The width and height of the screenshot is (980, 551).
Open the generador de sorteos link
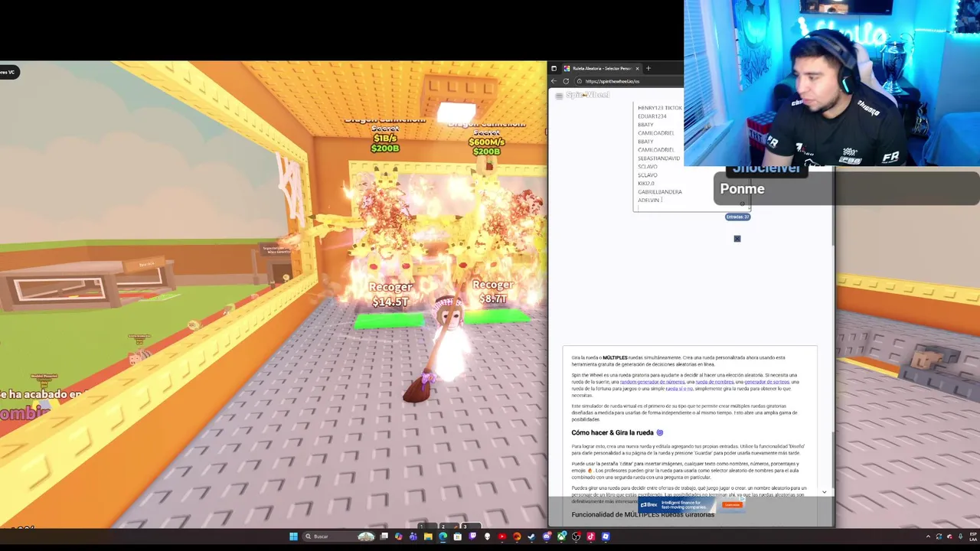point(766,382)
